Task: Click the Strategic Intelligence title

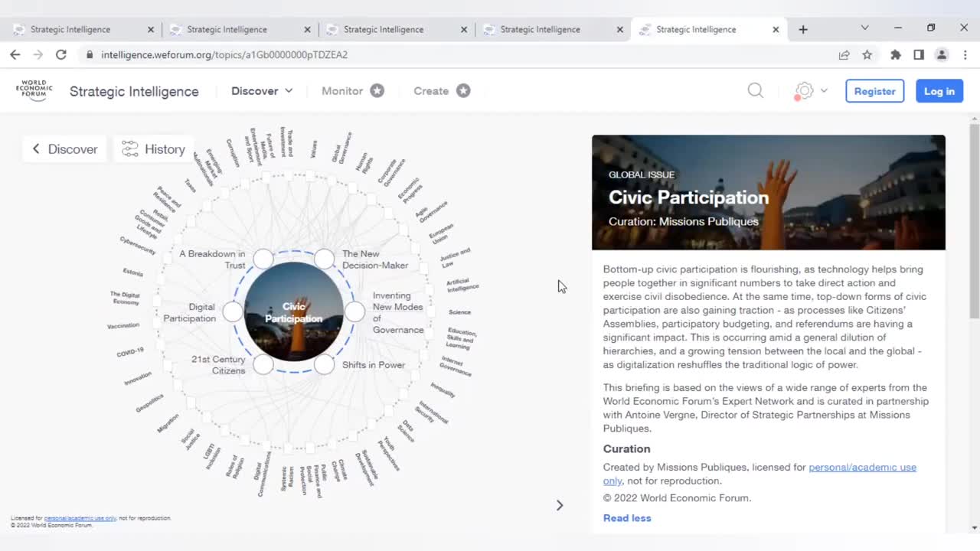Action: click(134, 91)
